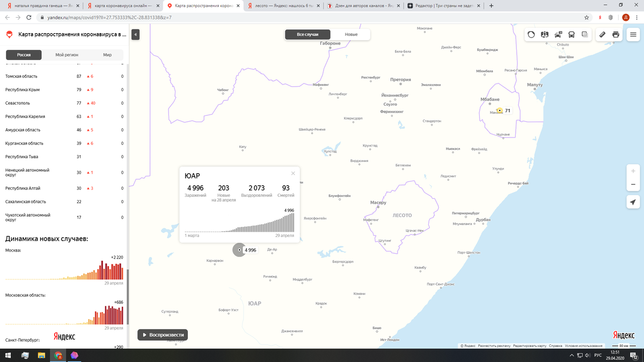Click the Москва new cases chart
The image size is (644, 362).
64,270
